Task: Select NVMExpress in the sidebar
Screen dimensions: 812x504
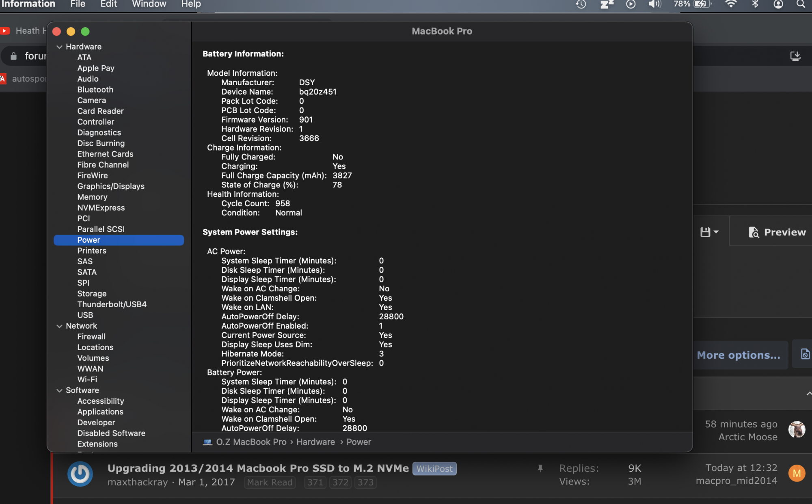Action: [101, 207]
